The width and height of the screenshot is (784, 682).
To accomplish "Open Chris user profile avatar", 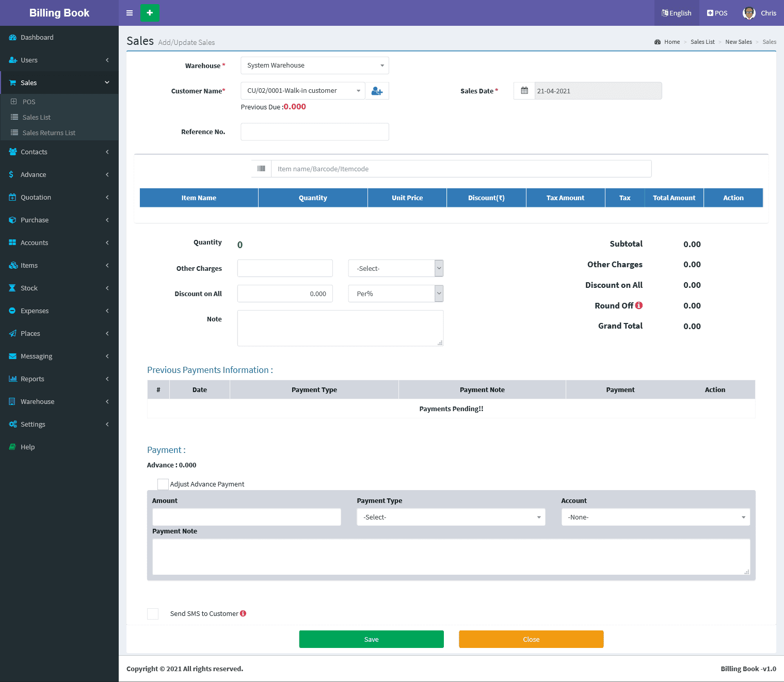I will tap(749, 13).
